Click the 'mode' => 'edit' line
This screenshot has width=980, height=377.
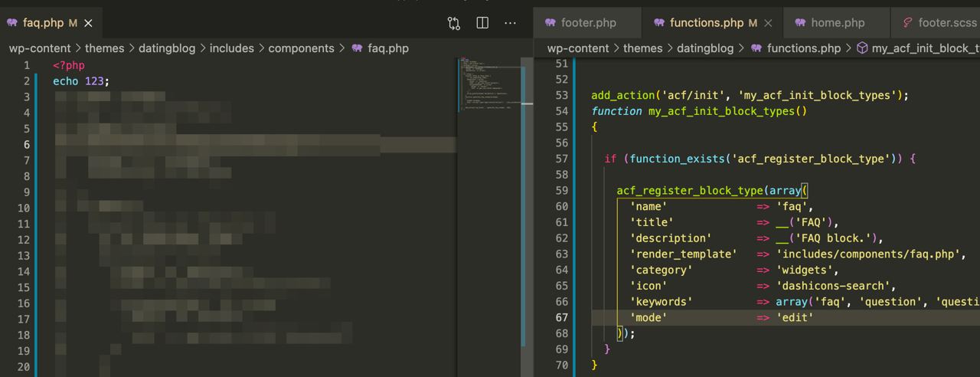(721, 317)
